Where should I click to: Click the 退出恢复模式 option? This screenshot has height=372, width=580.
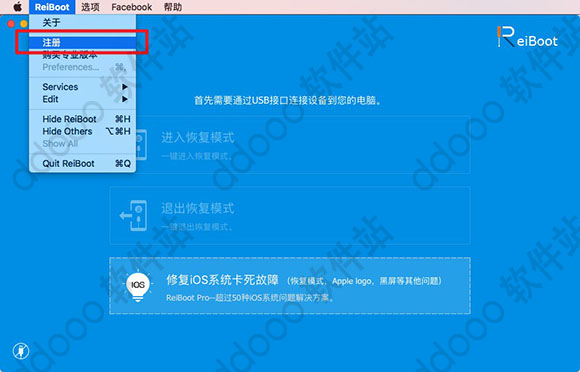pos(290,215)
